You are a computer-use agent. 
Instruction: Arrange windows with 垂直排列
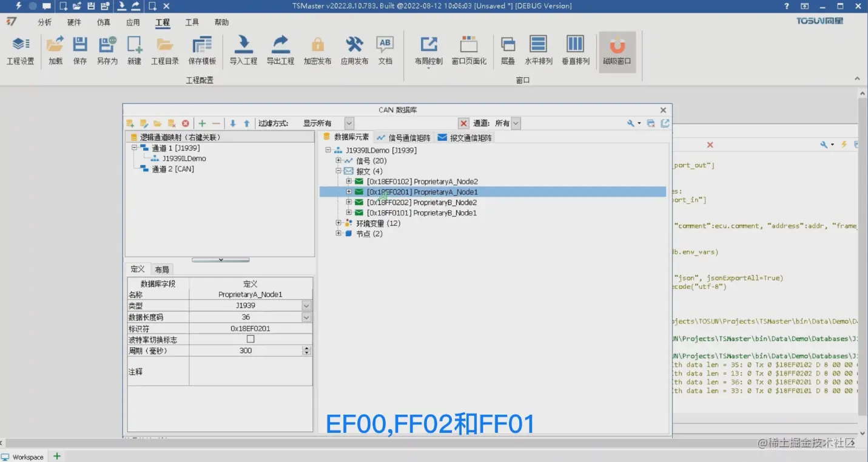click(575, 52)
